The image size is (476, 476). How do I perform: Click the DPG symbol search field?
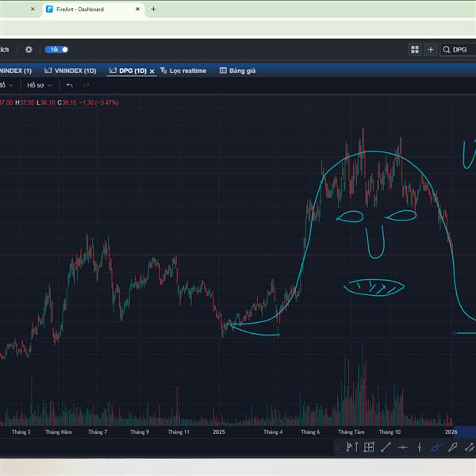pos(458,50)
